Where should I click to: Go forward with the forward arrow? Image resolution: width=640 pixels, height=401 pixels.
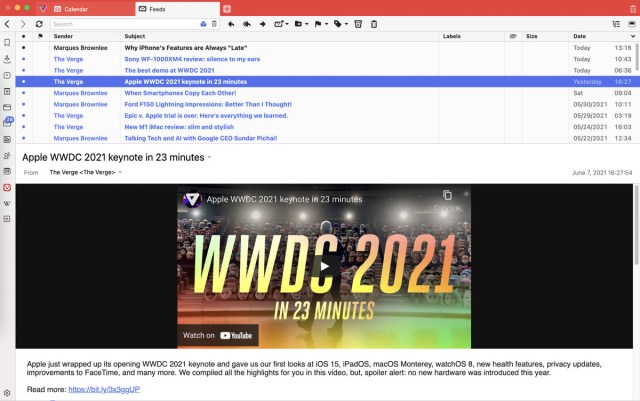pos(23,24)
